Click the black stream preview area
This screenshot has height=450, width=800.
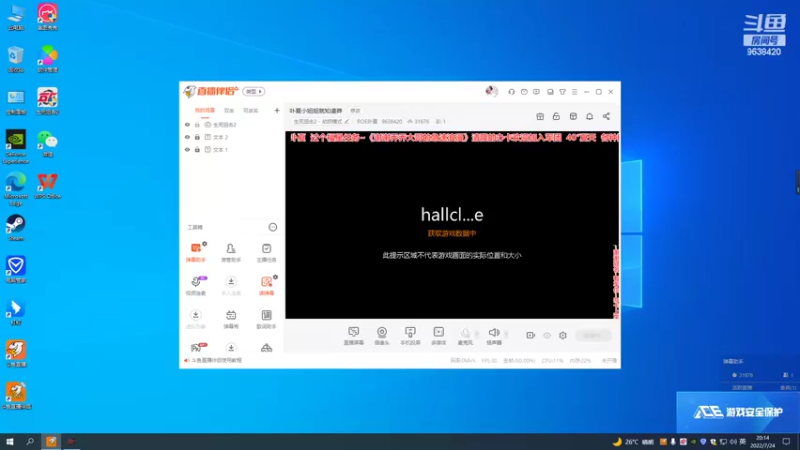click(452, 225)
